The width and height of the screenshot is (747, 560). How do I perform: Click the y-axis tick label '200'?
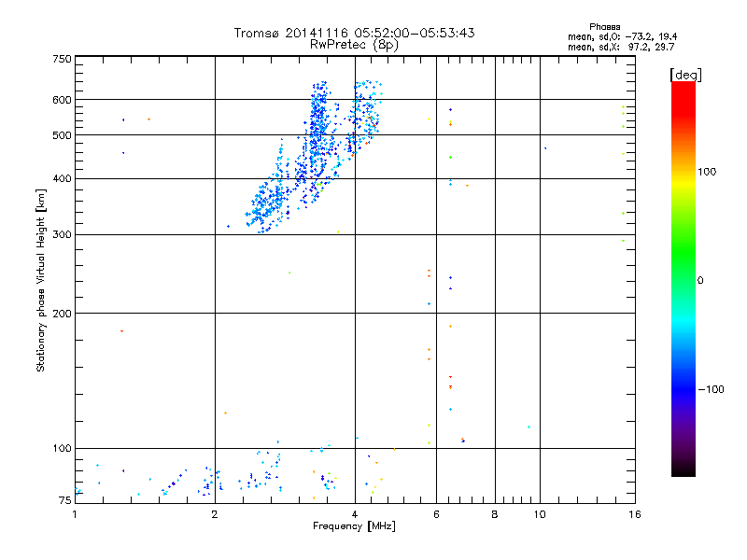tap(62, 314)
